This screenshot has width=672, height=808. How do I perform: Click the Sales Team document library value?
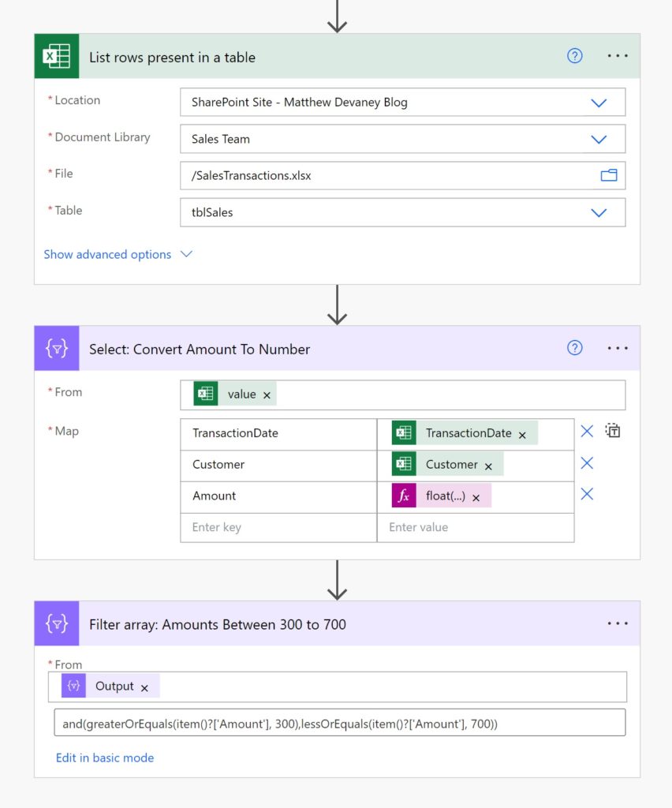[220, 139]
